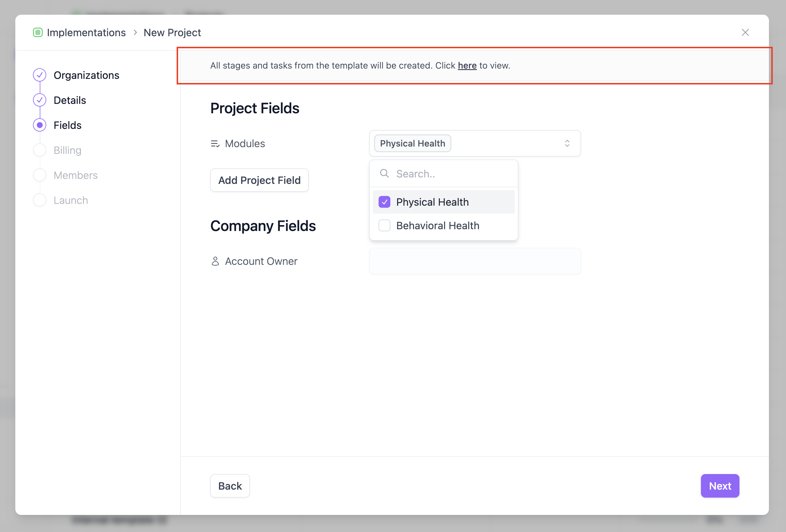786x532 pixels.
Task: Go to the Members step
Action: click(75, 175)
